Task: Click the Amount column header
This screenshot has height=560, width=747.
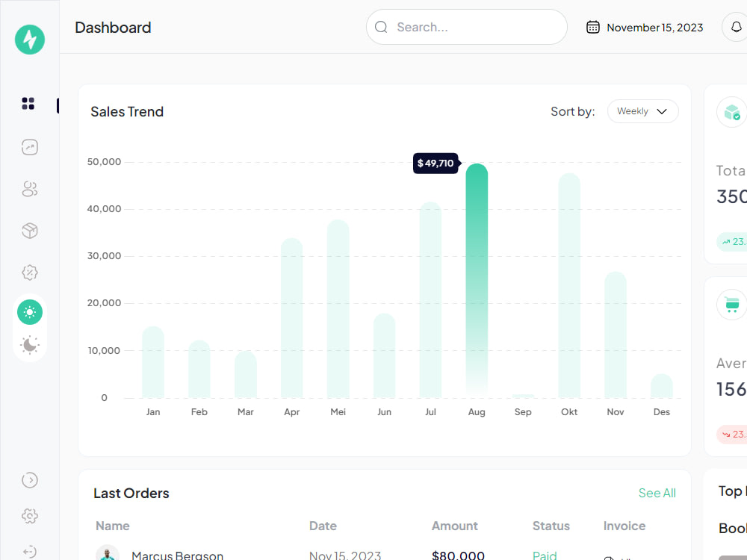Action: 454,526
